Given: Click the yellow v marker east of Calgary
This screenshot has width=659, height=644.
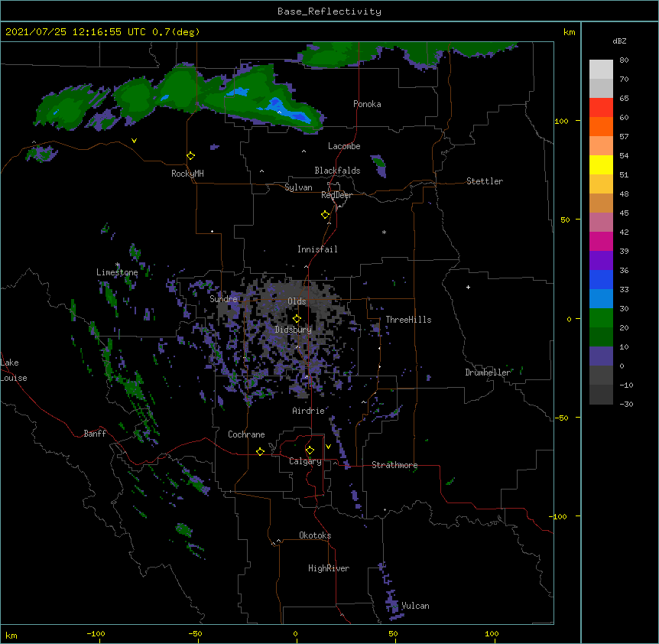Looking at the screenshot, I should 328,447.
